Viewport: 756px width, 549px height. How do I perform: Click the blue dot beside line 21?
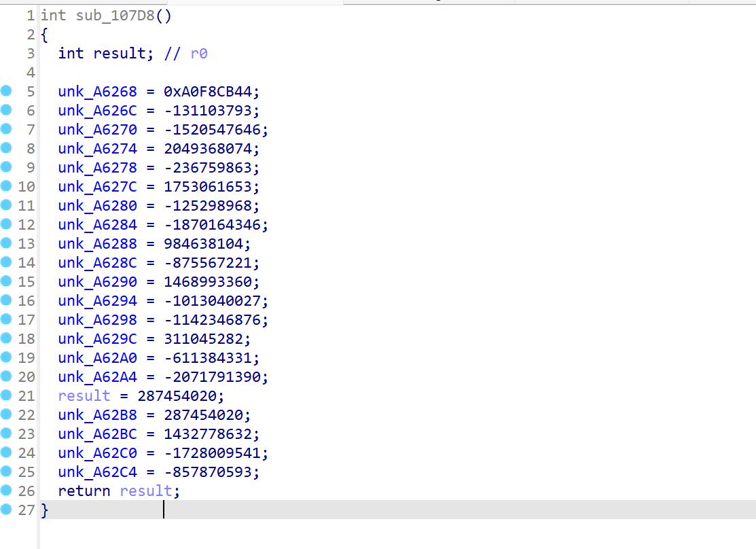[x=6, y=395]
